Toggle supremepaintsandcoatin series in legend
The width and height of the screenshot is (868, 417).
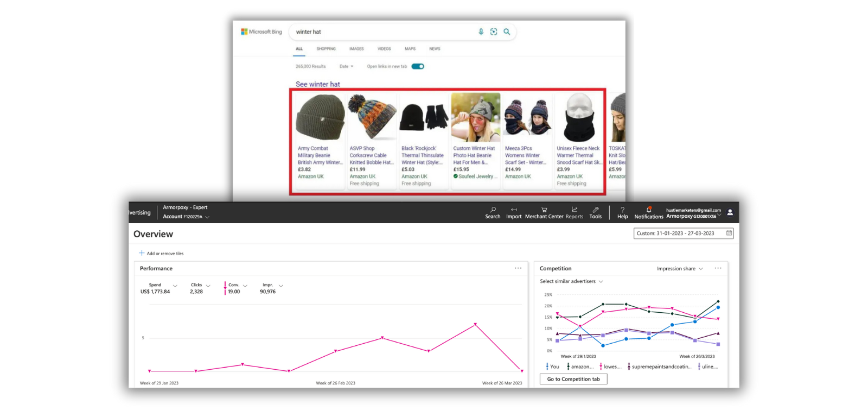pyautogui.click(x=659, y=367)
